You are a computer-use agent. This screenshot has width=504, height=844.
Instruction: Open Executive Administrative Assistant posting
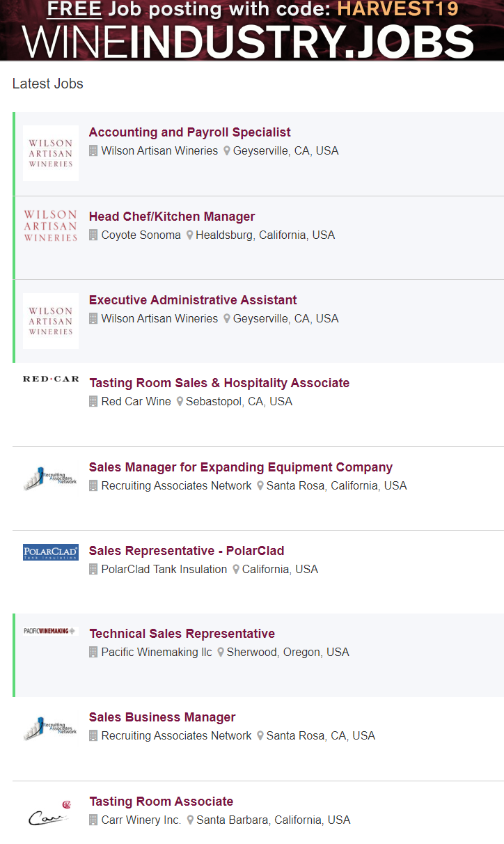193,300
